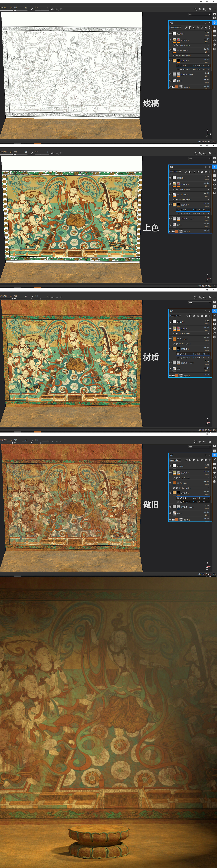Open 绘画 opacity dropdown in 材质 screenshot
The height and width of the screenshot is (868, 217).
click(204, 354)
